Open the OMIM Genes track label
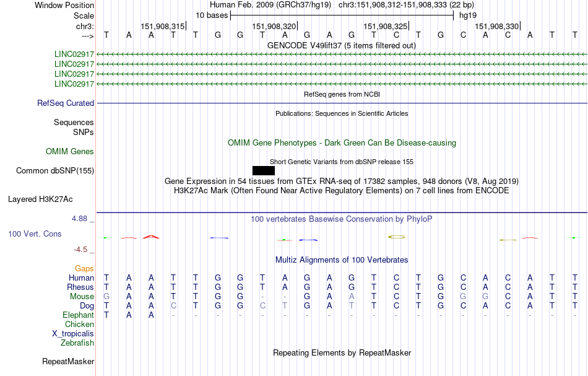 (x=70, y=152)
